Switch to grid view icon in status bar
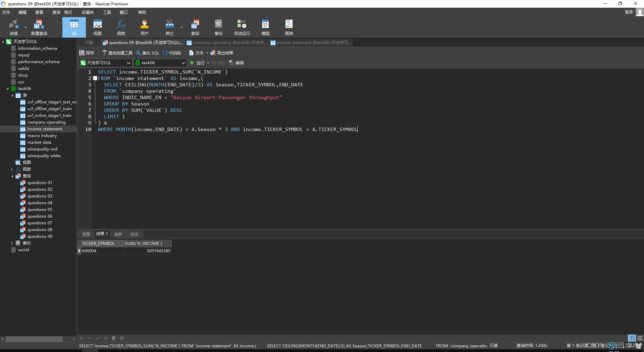The width and height of the screenshot is (644, 352). pyautogui.click(x=632, y=338)
